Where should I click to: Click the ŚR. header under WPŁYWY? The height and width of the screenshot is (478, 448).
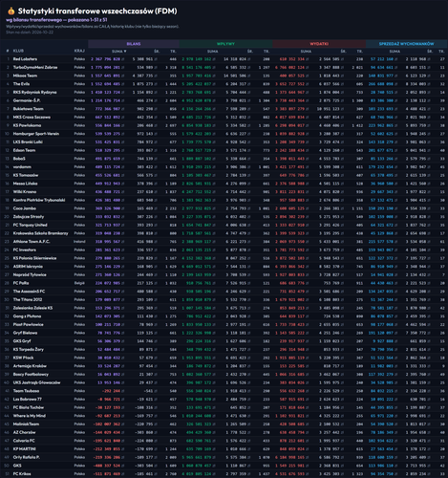pos(250,51)
